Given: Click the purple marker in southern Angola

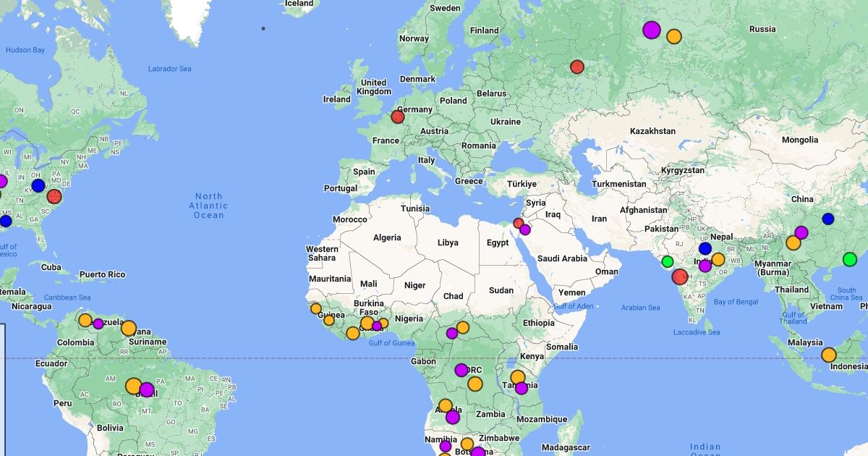Looking at the screenshot, I should tap(453, 417).
